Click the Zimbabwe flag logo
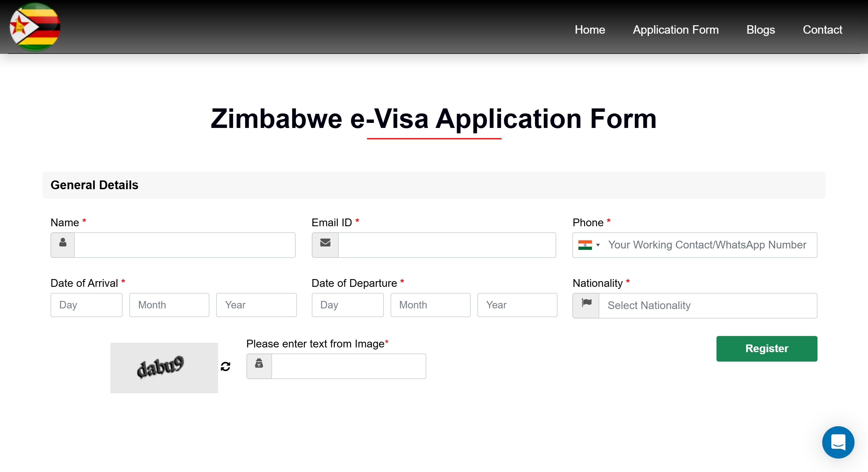This screenshot has width=868, height=472. (35, 27)
